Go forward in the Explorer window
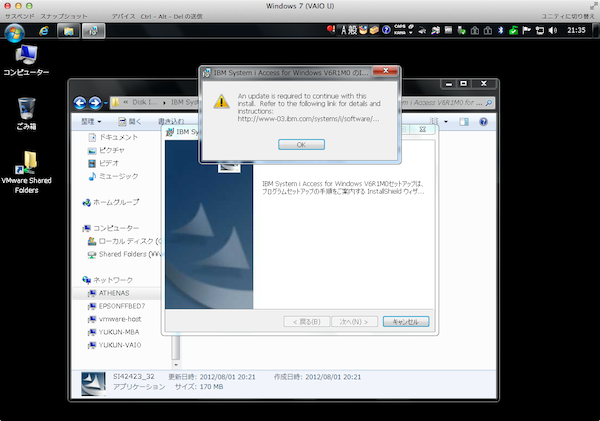The image size is (600, 421). pos(95,103)
